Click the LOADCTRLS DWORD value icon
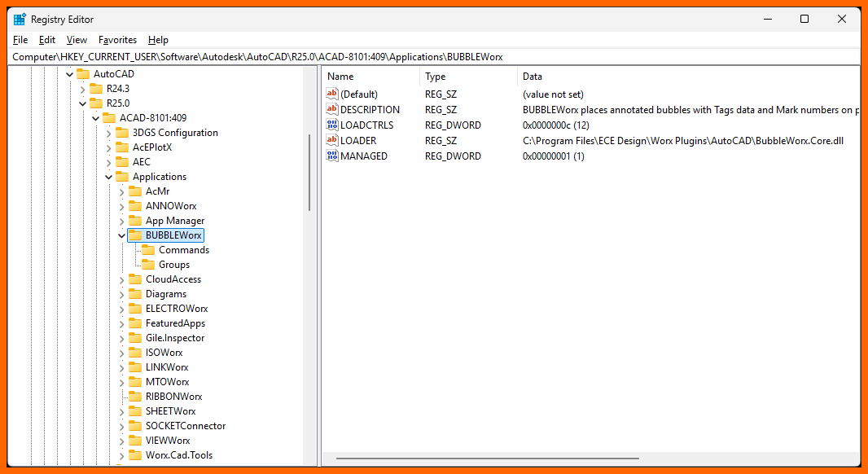Image resolution: width=868 pixels, height=474 pixels. click(x=332, y=125)
